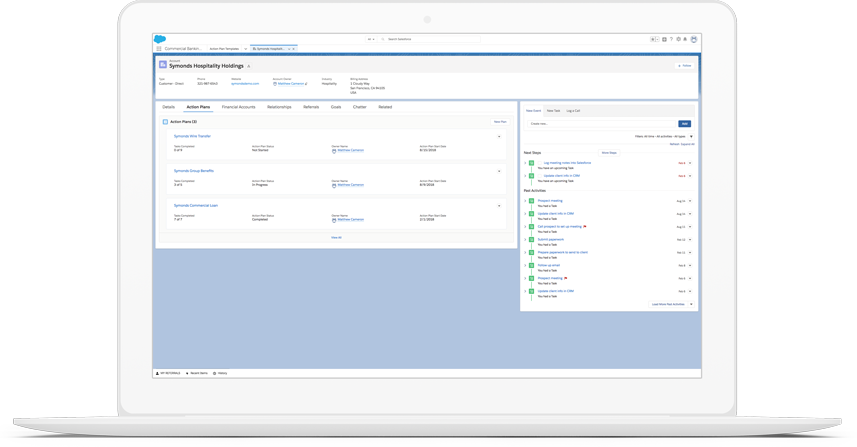Image resolution: width=857 pixels, height=447 pixels.
Task: Click the Search Salesforce field
Action: 430,39
